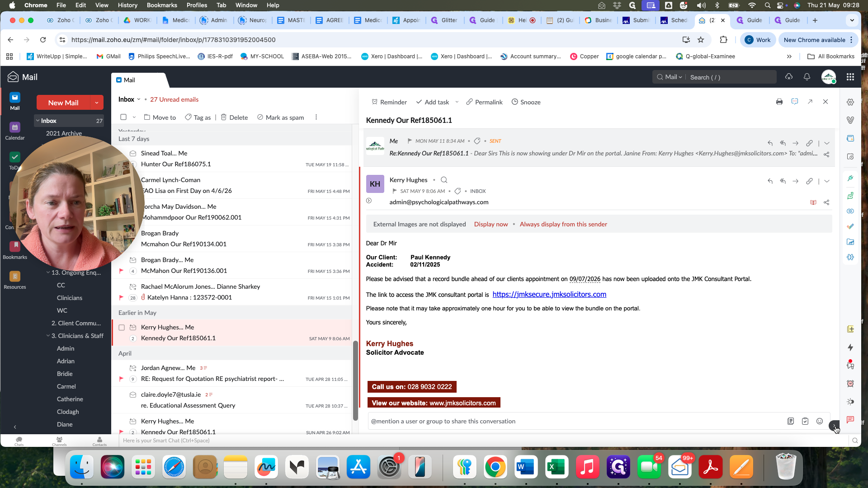Open conversation in new window
The height and width of the screenshot is (488, 868).
(810, 102)
